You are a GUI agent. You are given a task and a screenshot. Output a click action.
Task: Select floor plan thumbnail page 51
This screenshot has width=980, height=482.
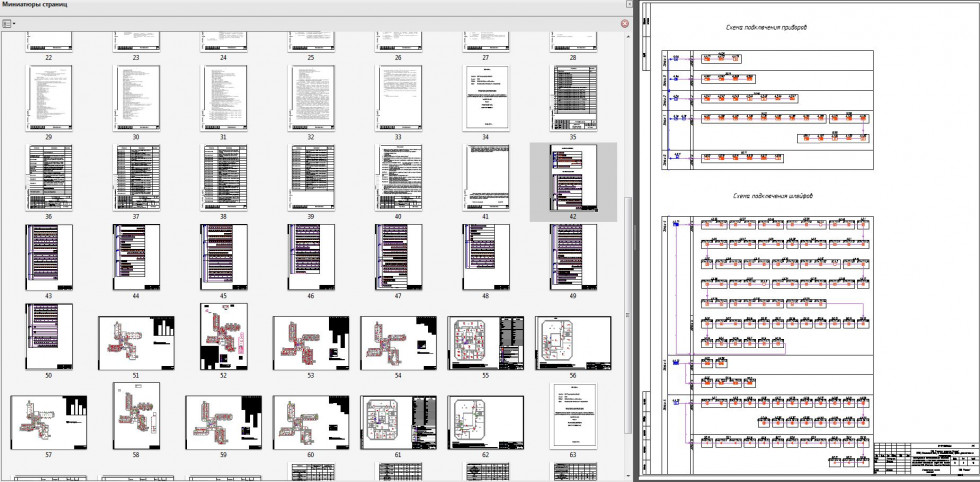click(136, 342)
